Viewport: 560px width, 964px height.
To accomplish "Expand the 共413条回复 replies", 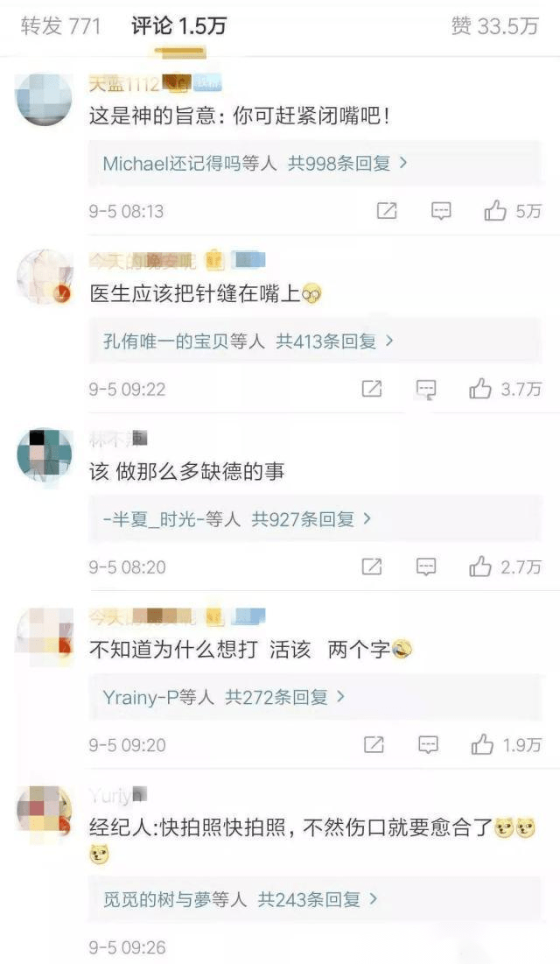I will point(334,341).
